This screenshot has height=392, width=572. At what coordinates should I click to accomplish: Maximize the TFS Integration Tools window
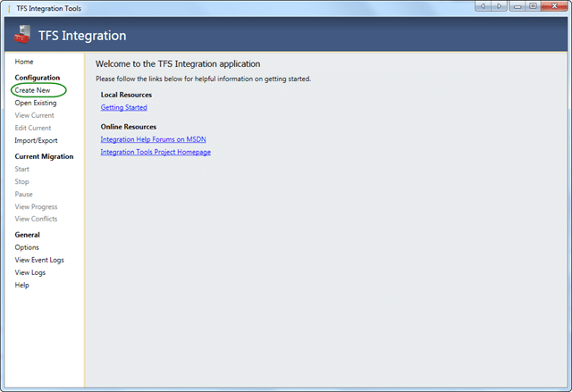[533, 6]
